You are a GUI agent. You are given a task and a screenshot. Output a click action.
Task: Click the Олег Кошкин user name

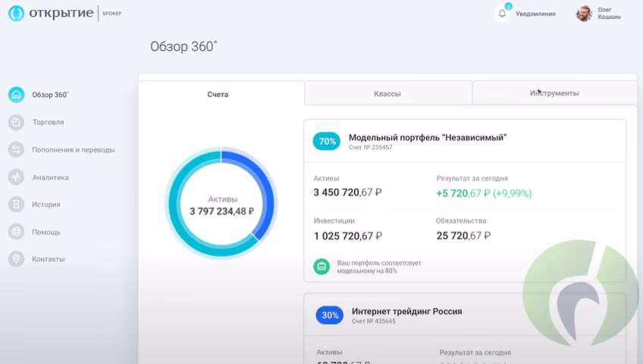tap(609, 14)
